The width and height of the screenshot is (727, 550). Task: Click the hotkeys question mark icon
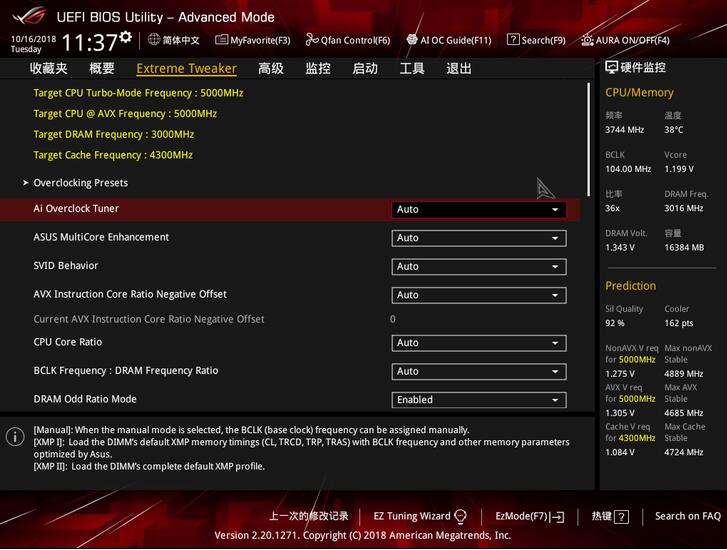621,517
